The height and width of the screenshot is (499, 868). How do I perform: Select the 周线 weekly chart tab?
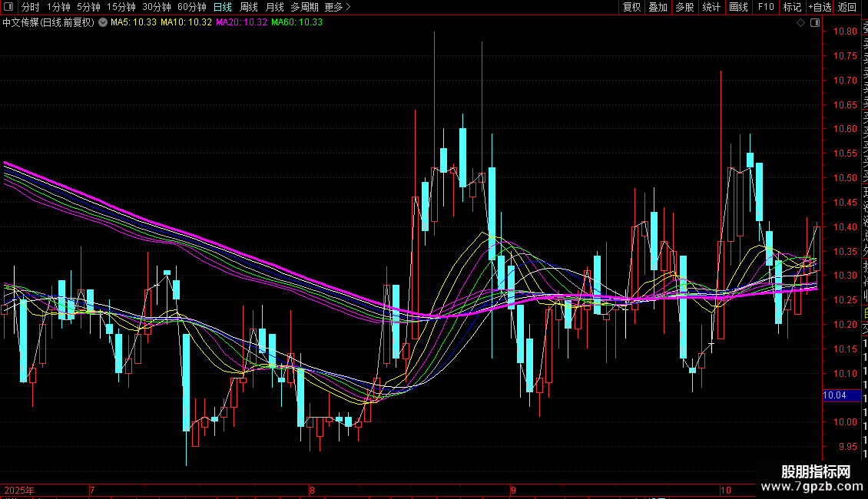click(249, 7)
